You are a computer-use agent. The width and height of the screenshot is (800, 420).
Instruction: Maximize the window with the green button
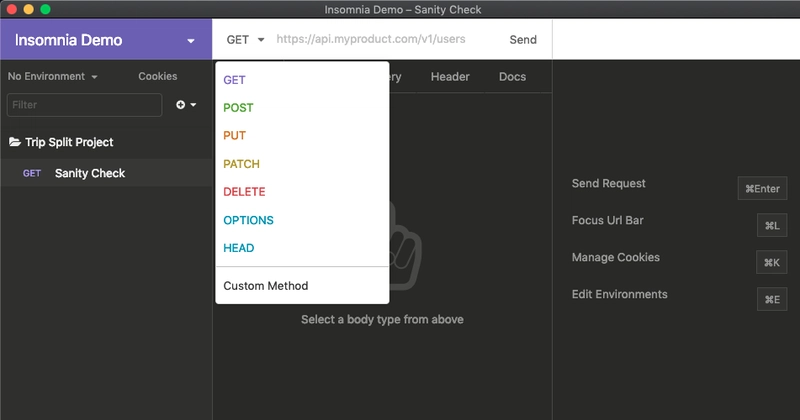(x=45, y=9)
